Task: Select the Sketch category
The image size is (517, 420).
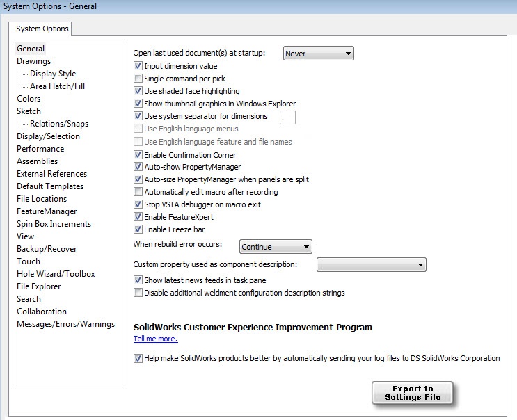Action: [x=29, y=111]
